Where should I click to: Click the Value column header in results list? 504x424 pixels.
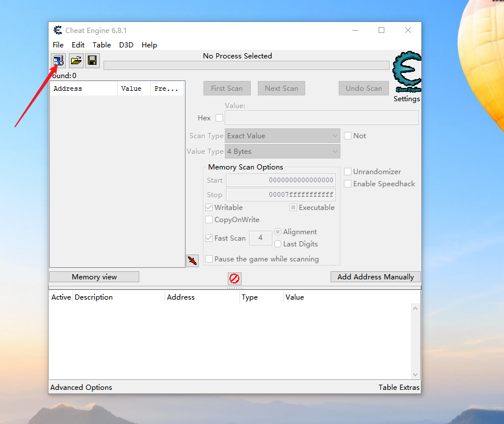click(x=134, y=89)
